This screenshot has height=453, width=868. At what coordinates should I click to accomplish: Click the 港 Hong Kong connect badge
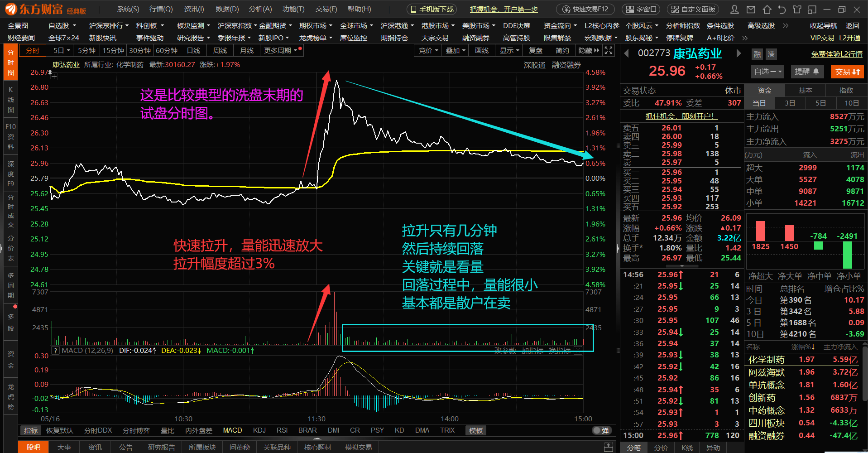771,54
